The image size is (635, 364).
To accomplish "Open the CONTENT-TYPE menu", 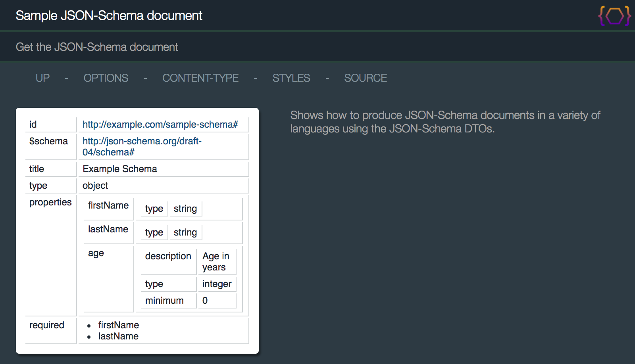I will point(200,78).
